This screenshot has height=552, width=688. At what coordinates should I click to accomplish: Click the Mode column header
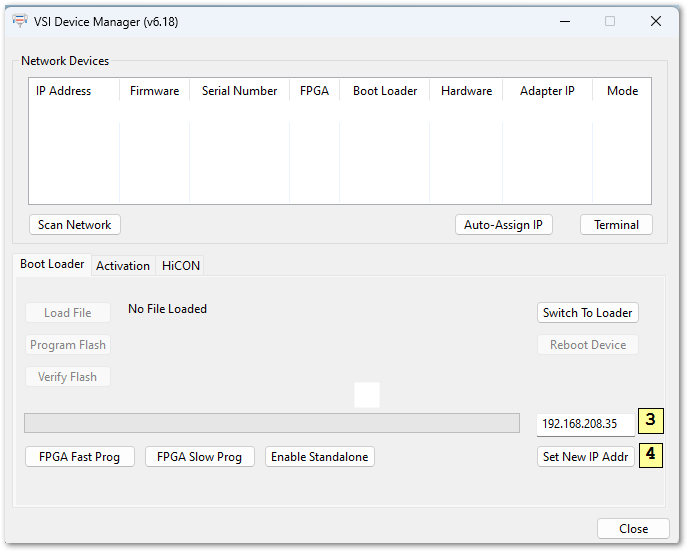[x=622, y=91]
